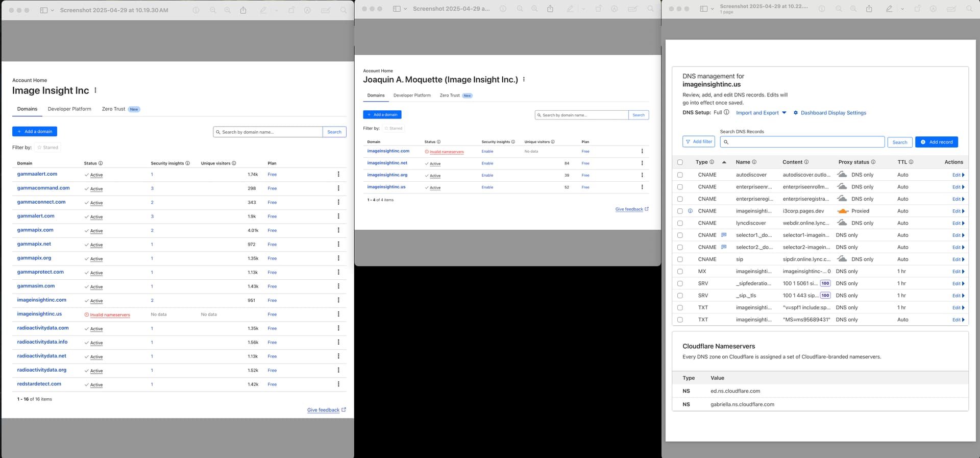980x458 pixels.
Task: Open share menu in left Preview window
Action: pos(243,10)
